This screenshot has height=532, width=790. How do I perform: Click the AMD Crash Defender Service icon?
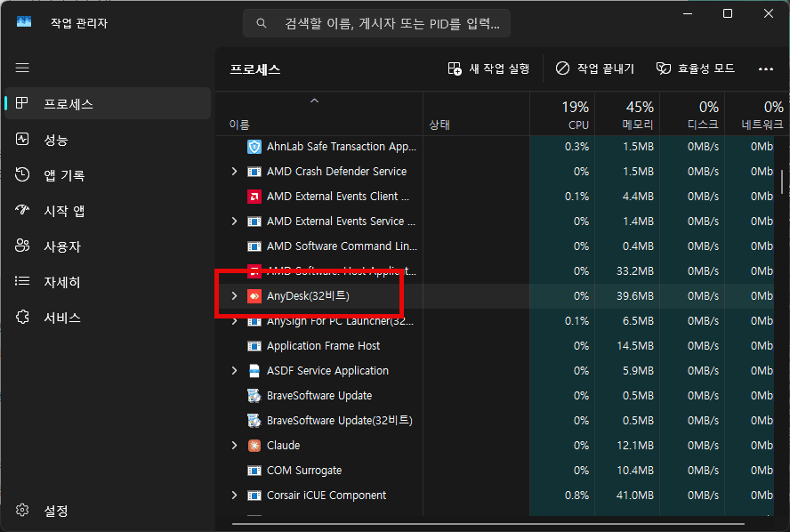point(254,172)
